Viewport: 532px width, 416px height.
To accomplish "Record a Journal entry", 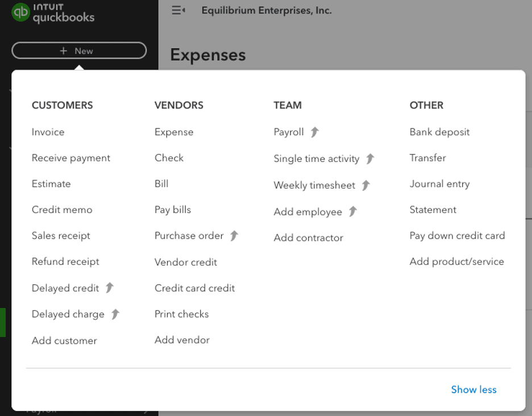I will 439,184.
